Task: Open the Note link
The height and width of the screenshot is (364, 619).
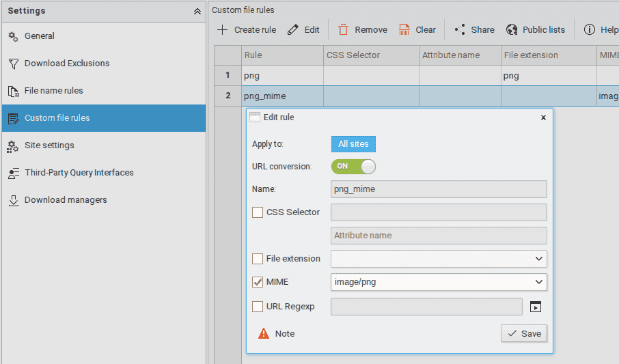Action: point(285,334)
